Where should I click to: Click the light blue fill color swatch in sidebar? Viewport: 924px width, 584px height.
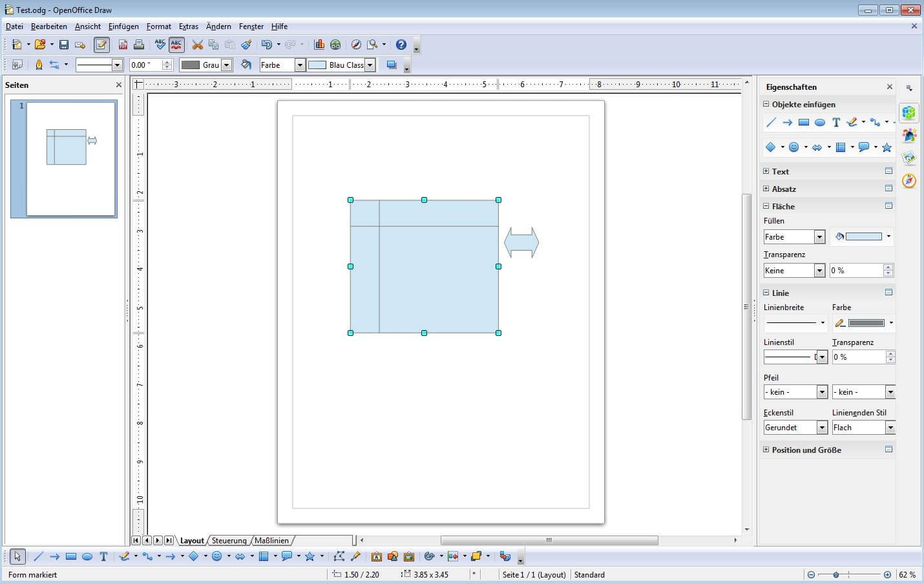[x=863, y=236]
